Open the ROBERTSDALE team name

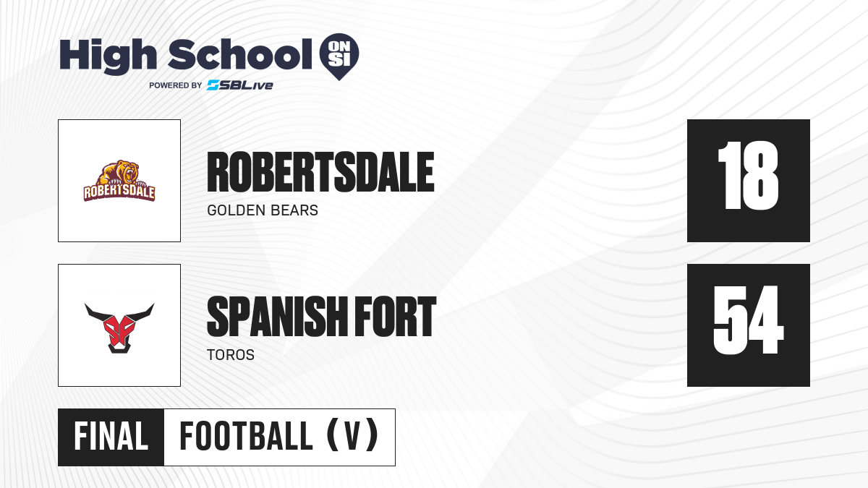tap(320, 174)
